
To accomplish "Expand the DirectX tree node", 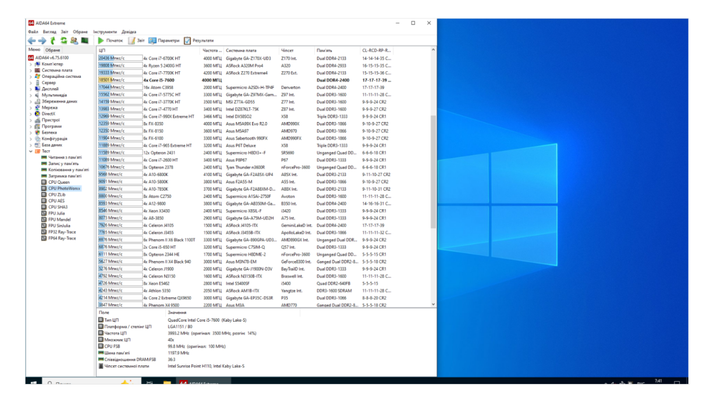I will 31,113.
